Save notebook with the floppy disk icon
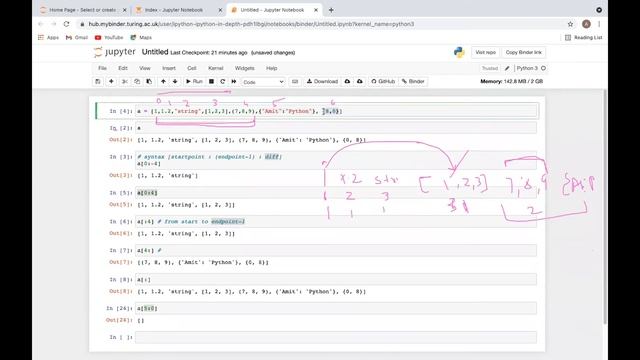Screen dimensions: 640x360 [98, 82]
